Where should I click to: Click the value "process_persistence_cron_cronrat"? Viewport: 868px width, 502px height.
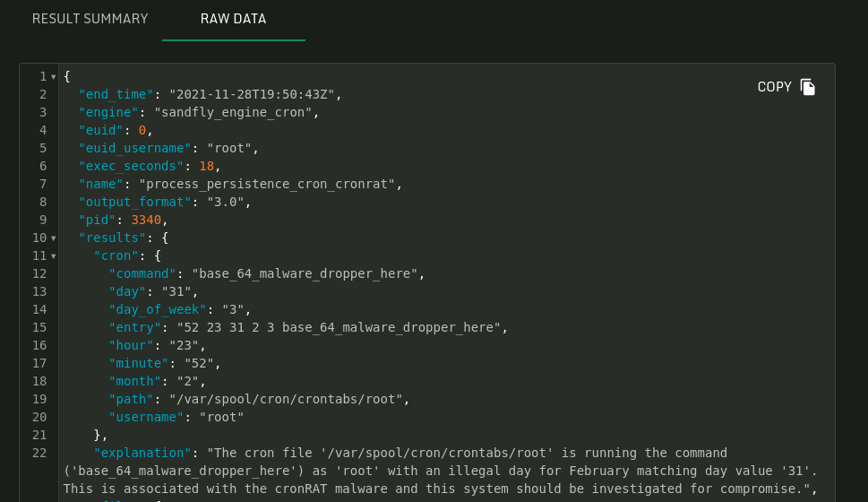tap(267, 184)
